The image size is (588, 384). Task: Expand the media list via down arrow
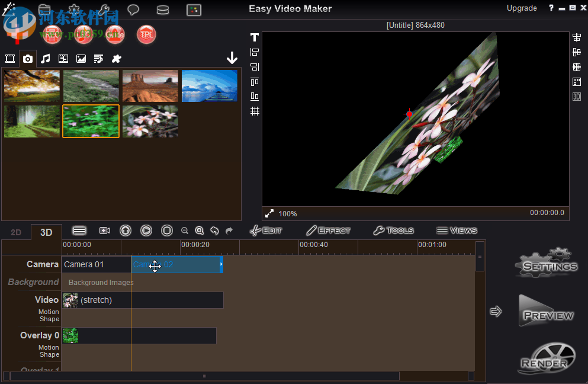tap(232, 57)
